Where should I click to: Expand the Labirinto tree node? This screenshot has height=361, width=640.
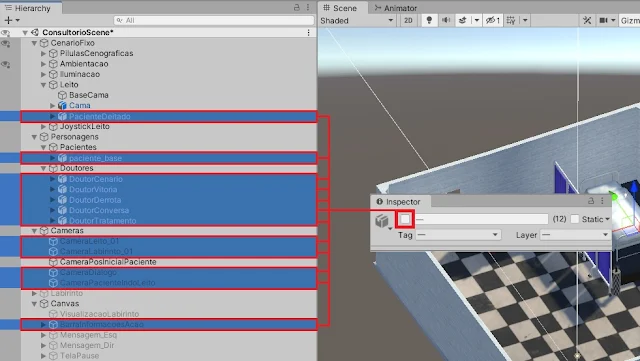(34, 293)
